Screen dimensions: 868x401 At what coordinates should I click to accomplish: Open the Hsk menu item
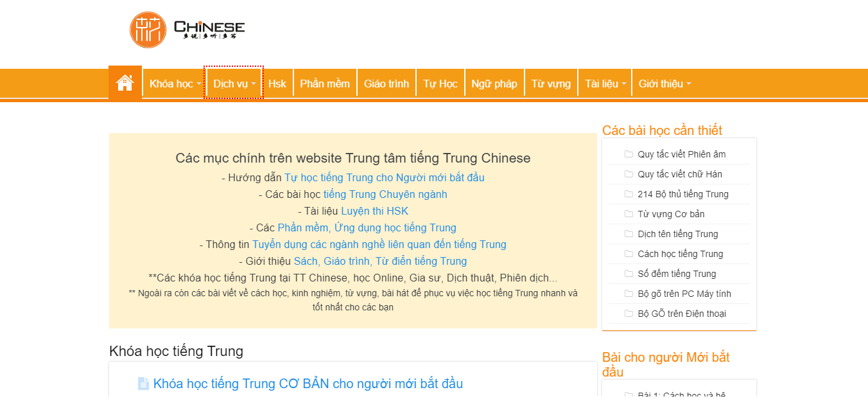pyautogui.click(x=277, y=84)
